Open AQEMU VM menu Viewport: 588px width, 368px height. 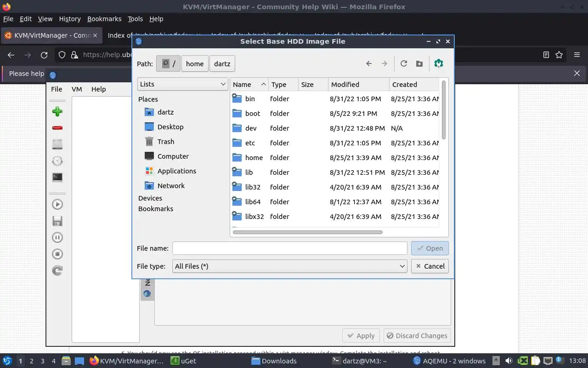point(77,89)
